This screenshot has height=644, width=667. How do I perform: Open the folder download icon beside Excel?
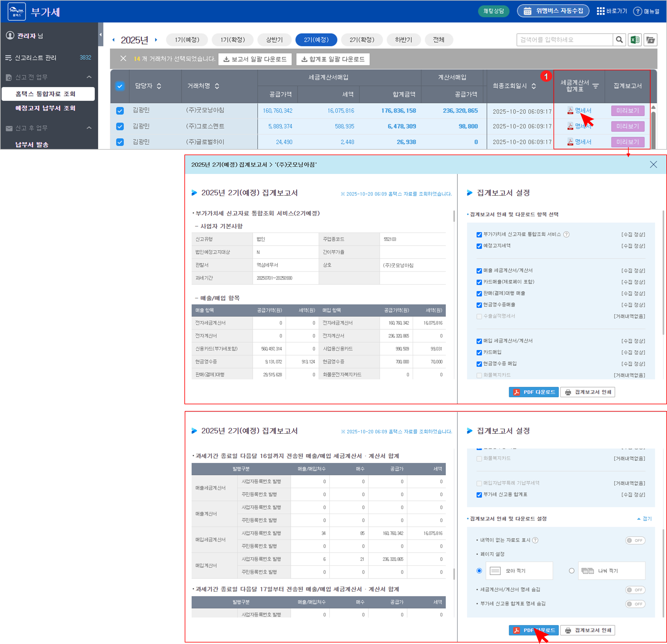click(x=650, y=40)
